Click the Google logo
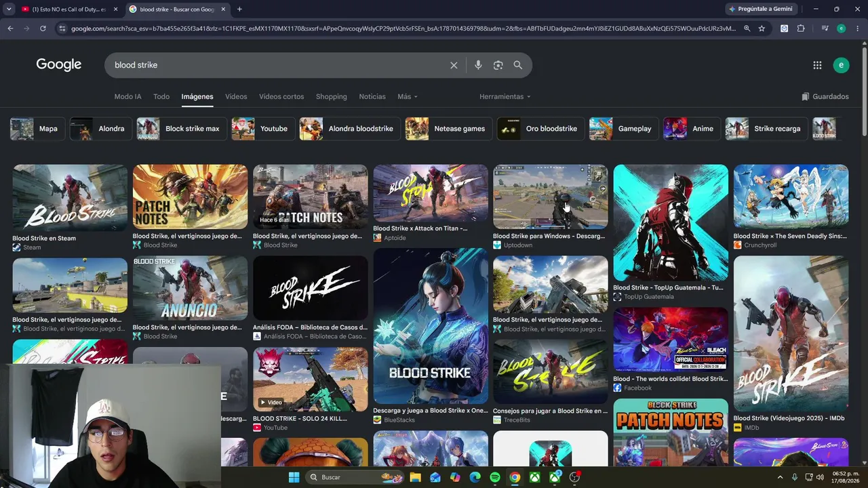This screenshot has width=868, height=488. tap(59, 64)
